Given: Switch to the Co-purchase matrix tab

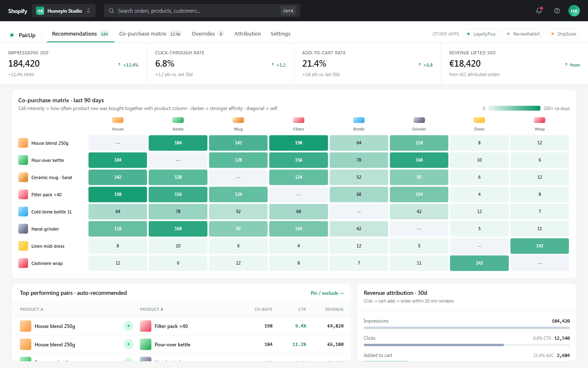Looking at the screenshot, I should [x=150, y=34].
